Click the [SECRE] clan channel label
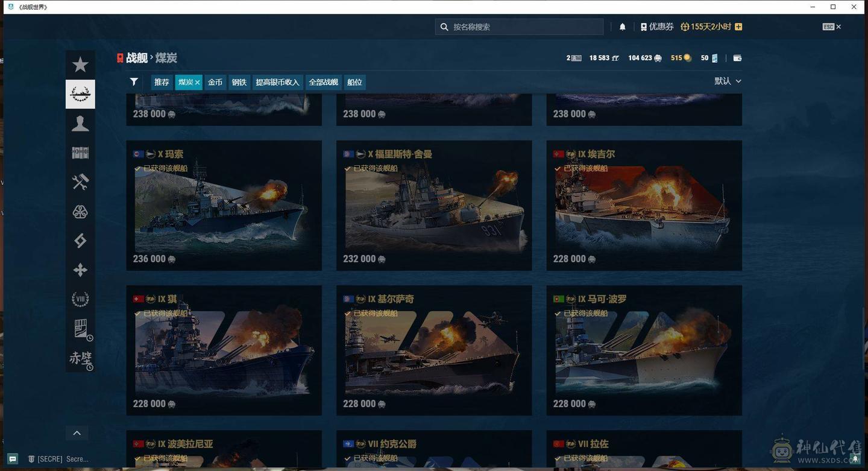 (x=58, y=459)
